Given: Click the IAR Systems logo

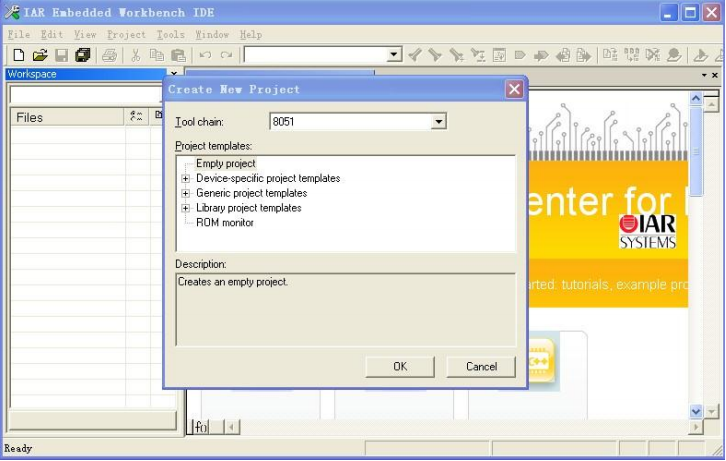Looking at the screenshot, I should tap(647, 231).
